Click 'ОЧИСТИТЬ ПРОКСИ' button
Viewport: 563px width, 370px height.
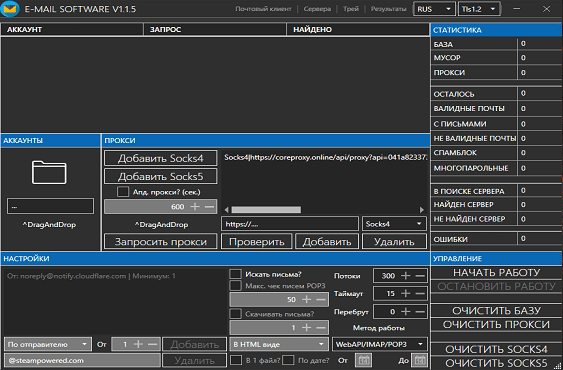[x=496, y=324]
